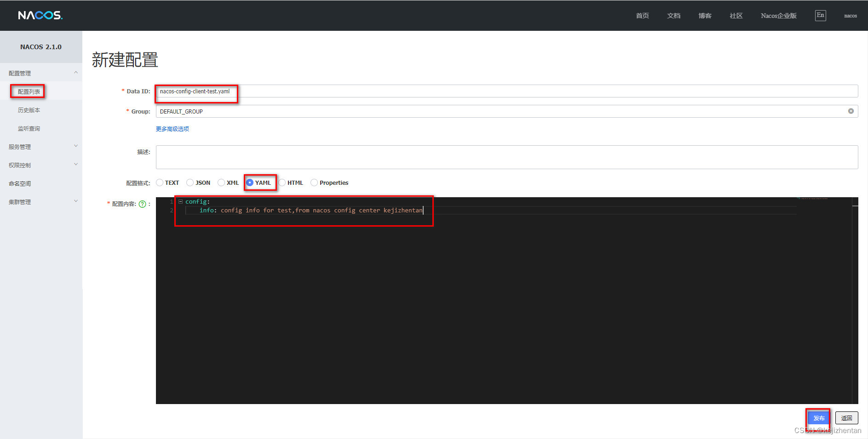Select the Properties format radio button
This screenshot has width=868, height=439.
point(314,182)
